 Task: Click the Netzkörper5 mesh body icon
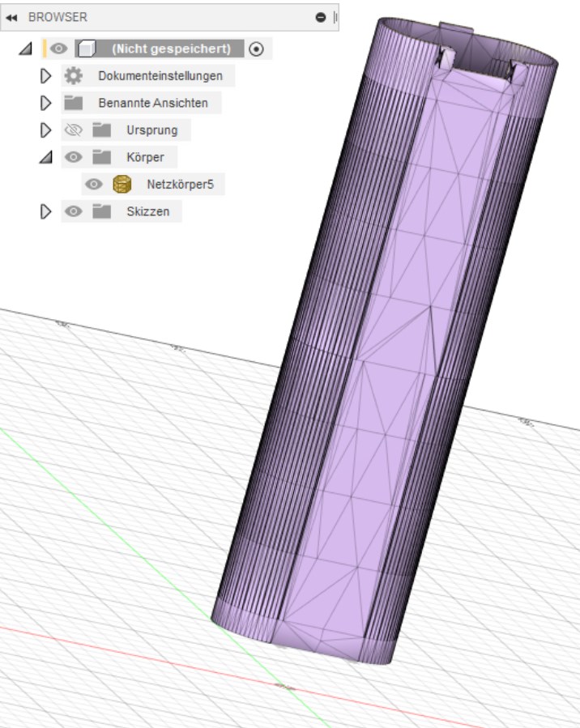pyautogui.click(x=122, y=185)
